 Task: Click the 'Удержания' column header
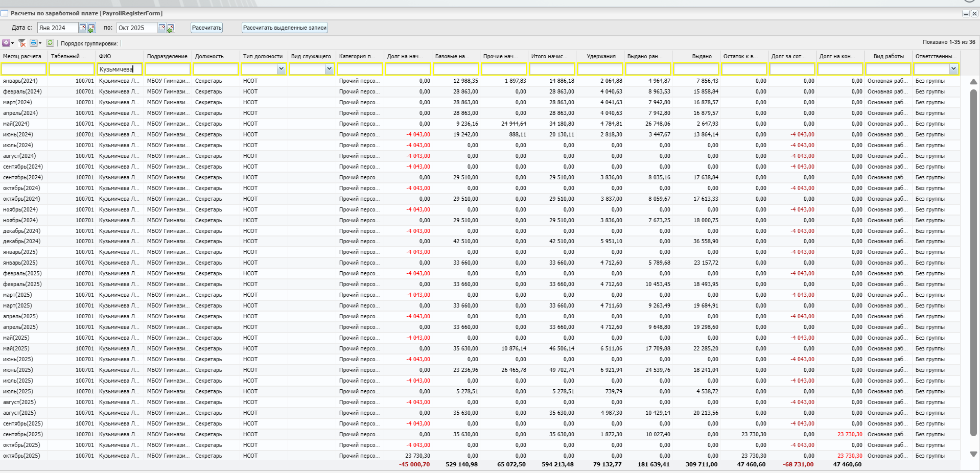601,56
